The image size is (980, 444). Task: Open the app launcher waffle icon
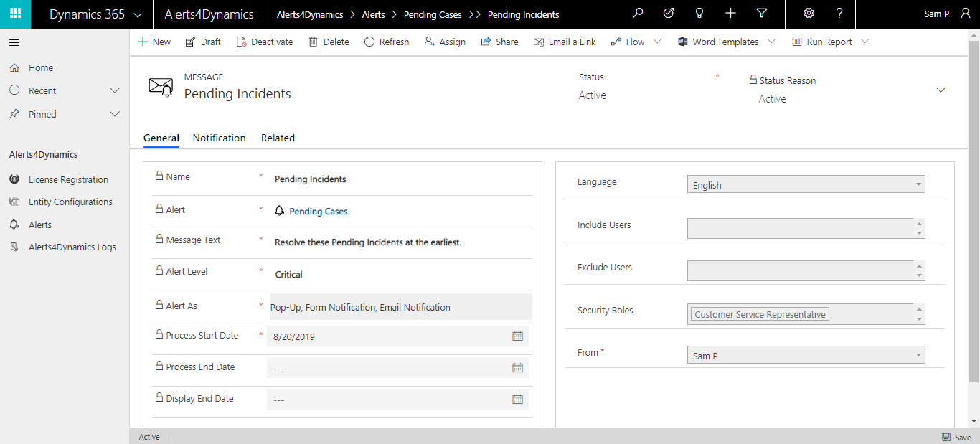click(x=15, y=14)
